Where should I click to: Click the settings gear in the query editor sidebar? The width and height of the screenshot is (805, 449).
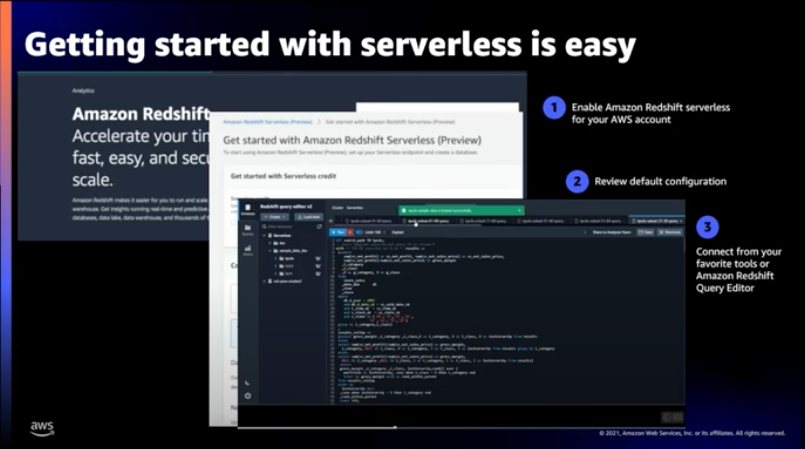pos(248,396)
